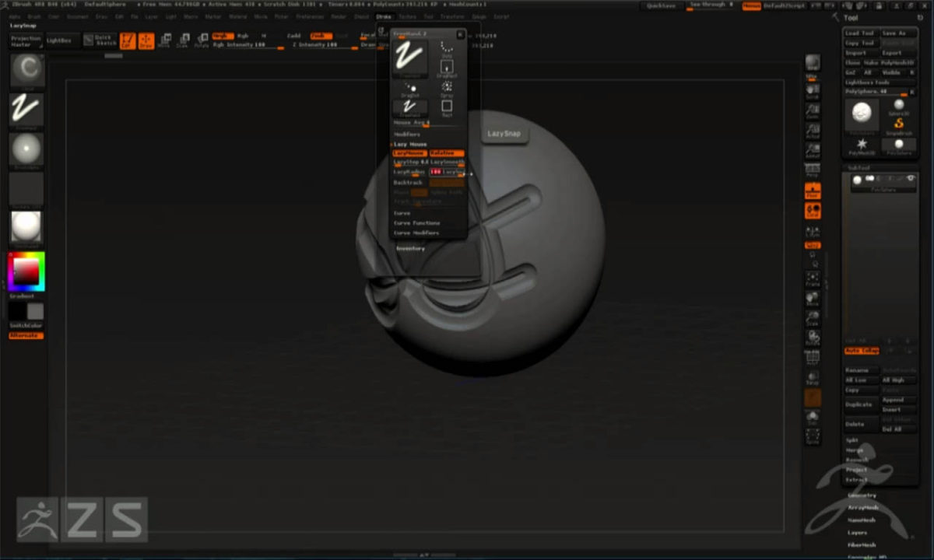The height and width of the screenshot is (560, 934).
Task: Select the PolyMesh3D star tool
Action: tap(861, 143)
